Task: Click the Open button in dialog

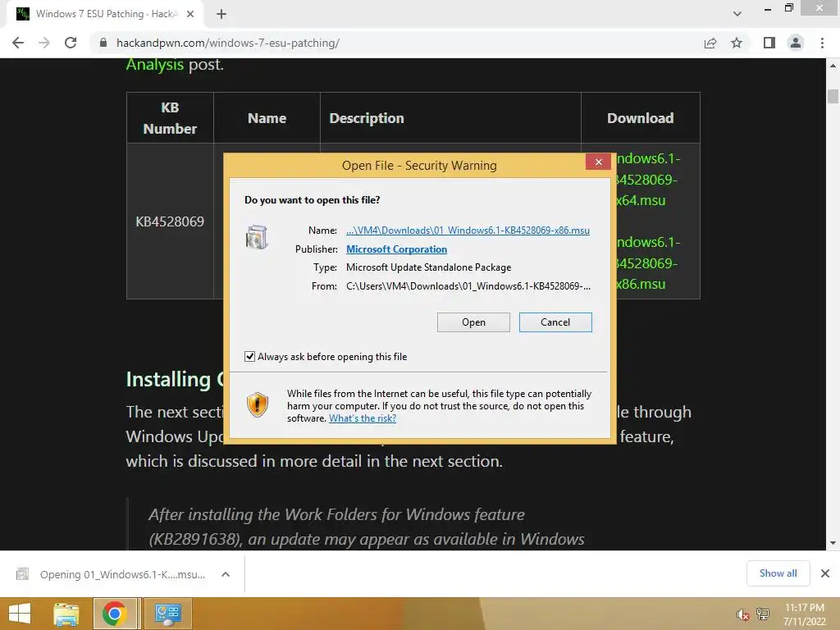Action: pyautogui.click(x=473, y=322)
